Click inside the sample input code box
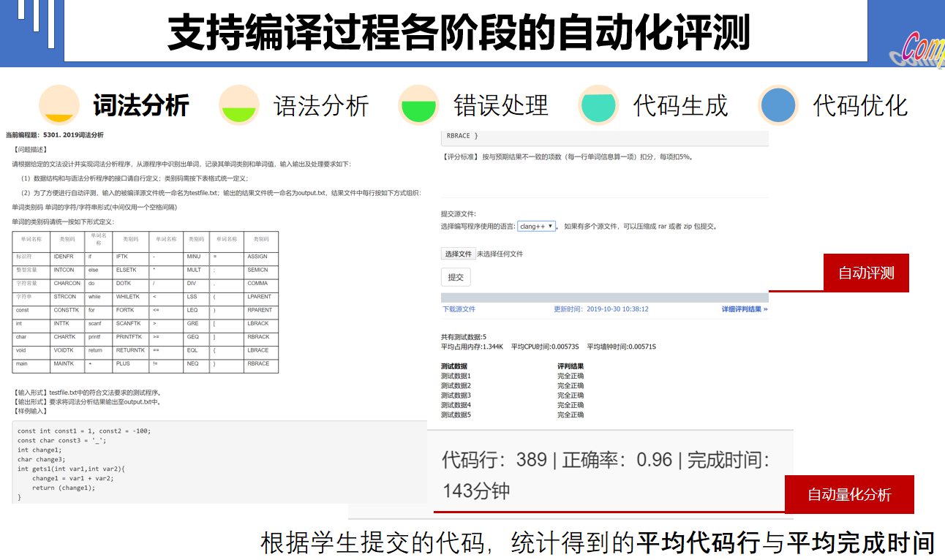945x560 pixels. [x=219, y=463]
